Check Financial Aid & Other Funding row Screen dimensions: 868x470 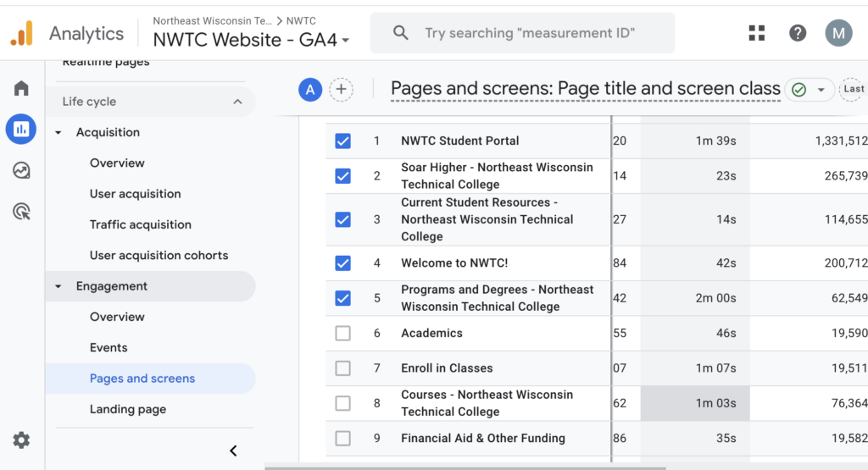[342, 438]
